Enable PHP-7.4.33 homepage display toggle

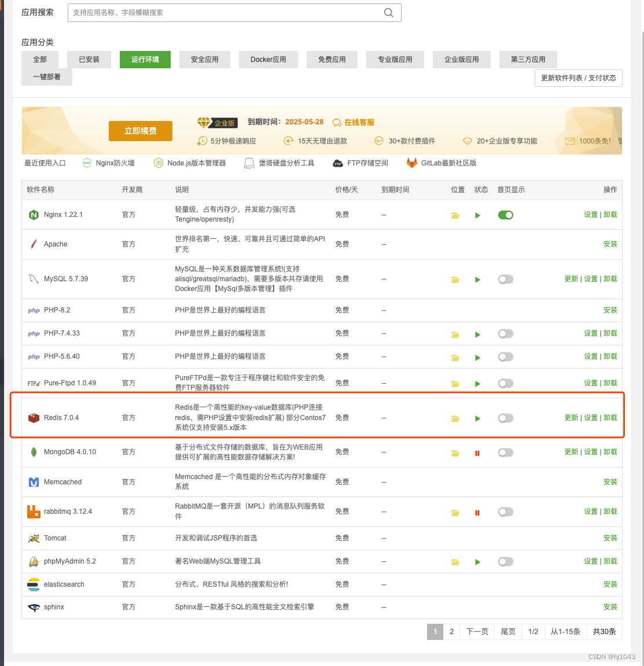[506, 333]
